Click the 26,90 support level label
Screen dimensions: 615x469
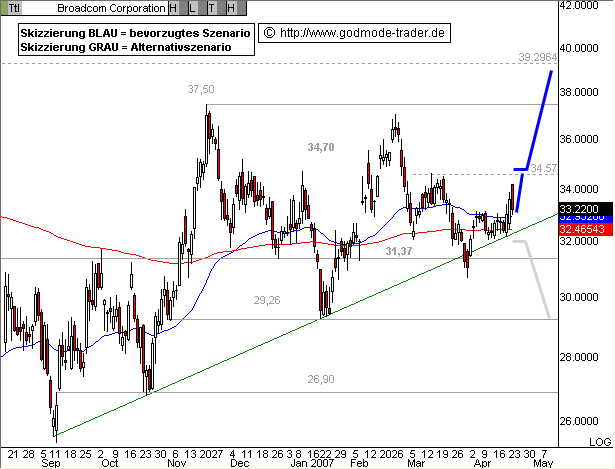(318, 379)
